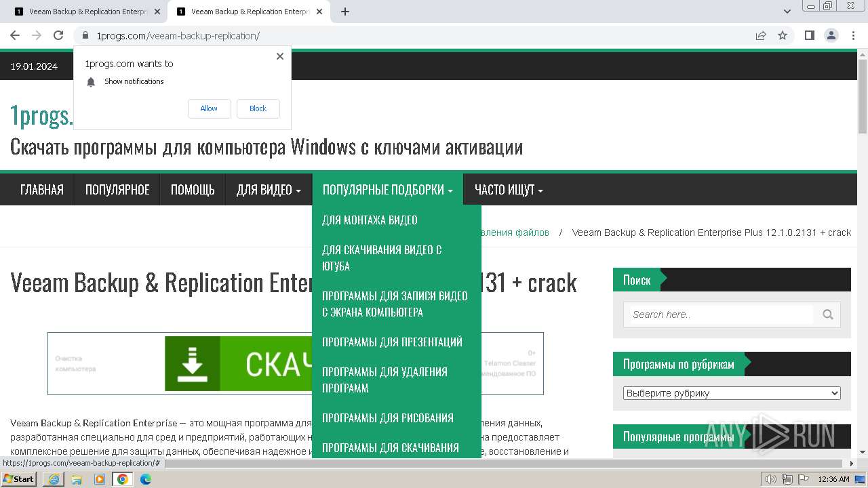The width and height of the screenshot is (868, 488).
Task: Click the date text 19.01.2024
Action: (34, 66)
